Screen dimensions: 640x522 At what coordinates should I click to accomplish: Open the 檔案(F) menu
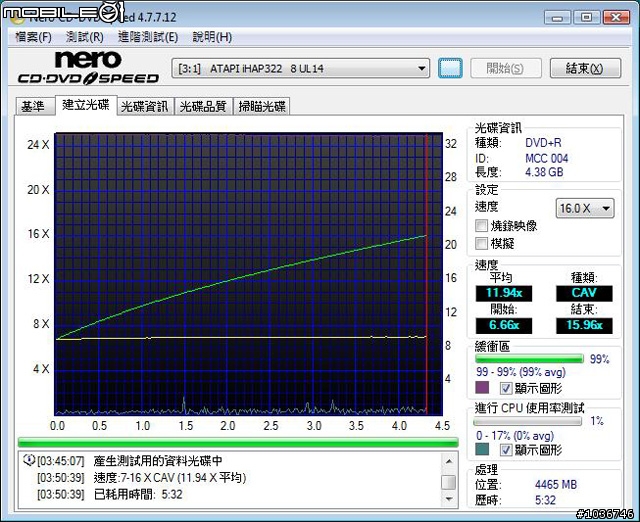pyautogui.click(x=33, y=37)
